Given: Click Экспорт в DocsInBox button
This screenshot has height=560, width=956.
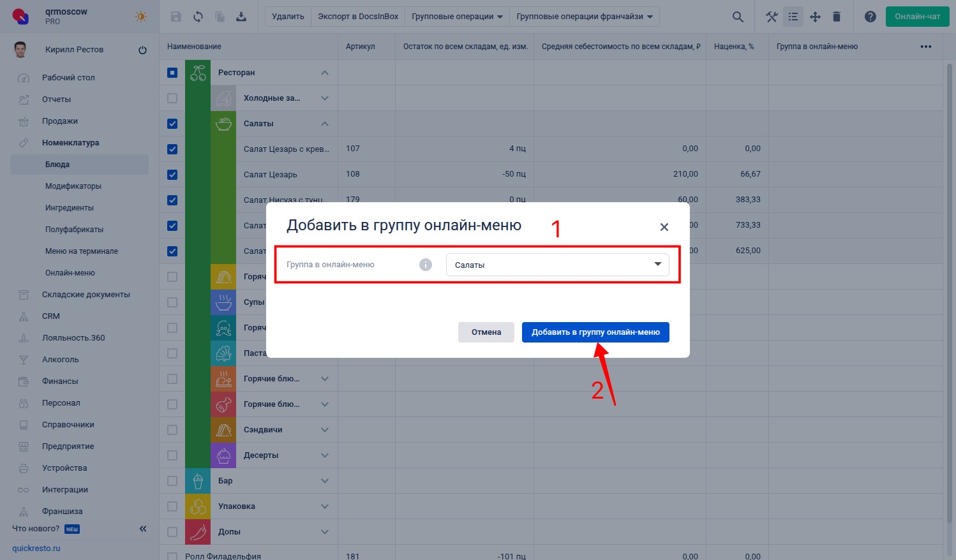Looking at the screenshot, I should tap(358, 17).
